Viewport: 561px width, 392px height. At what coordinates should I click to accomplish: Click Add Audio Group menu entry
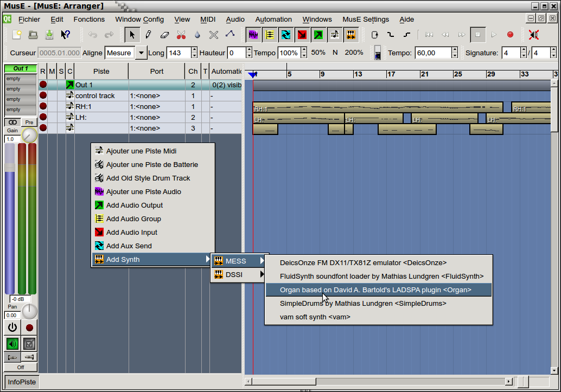(133, 219)
